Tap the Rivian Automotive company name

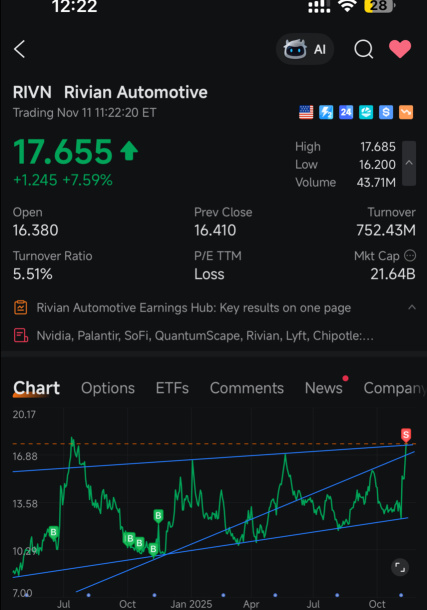136,92
